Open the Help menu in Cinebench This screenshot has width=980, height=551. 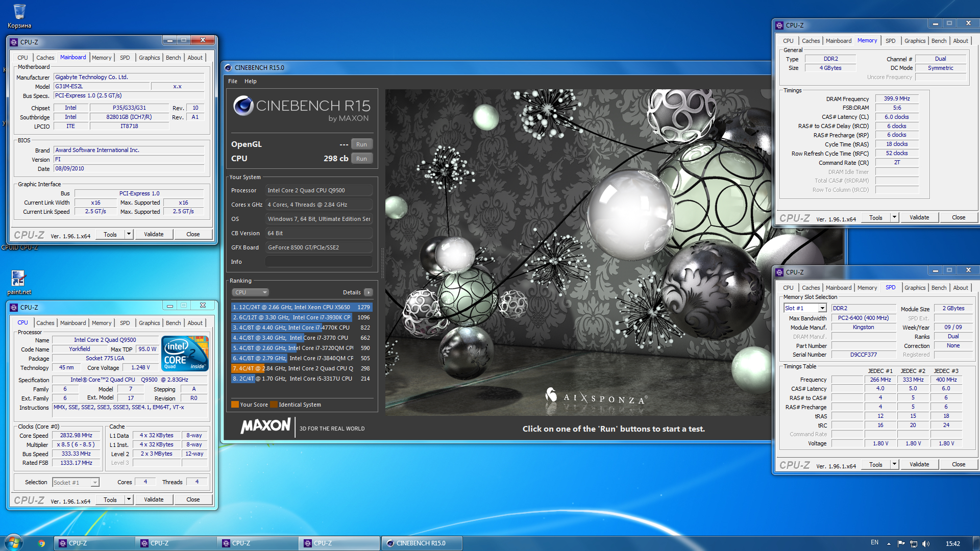(x=250, y=81)
